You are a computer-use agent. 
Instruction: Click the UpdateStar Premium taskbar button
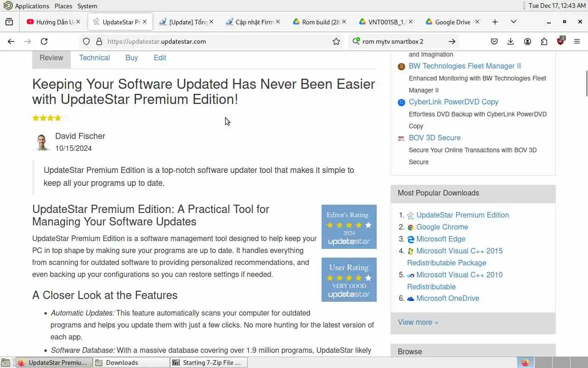point(54,362)
